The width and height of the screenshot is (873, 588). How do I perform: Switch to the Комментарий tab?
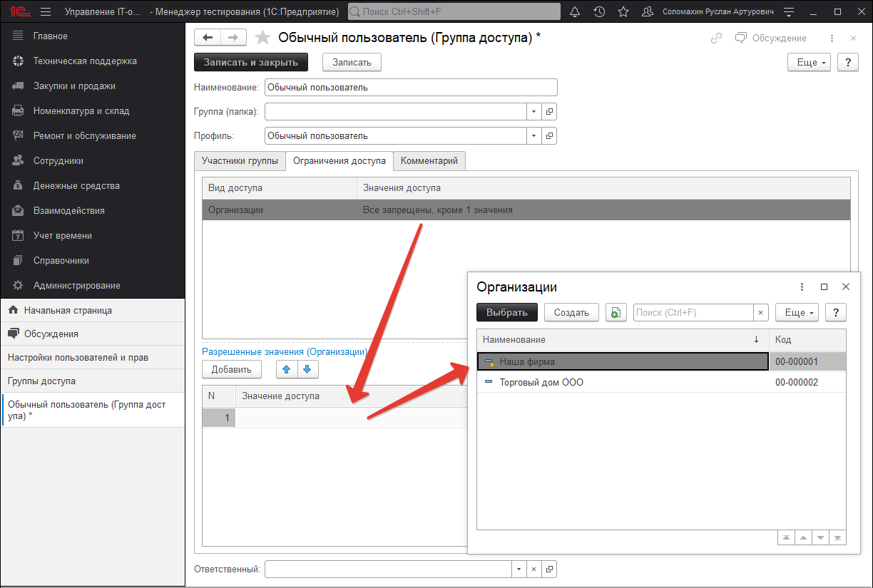tap(429, 161)
